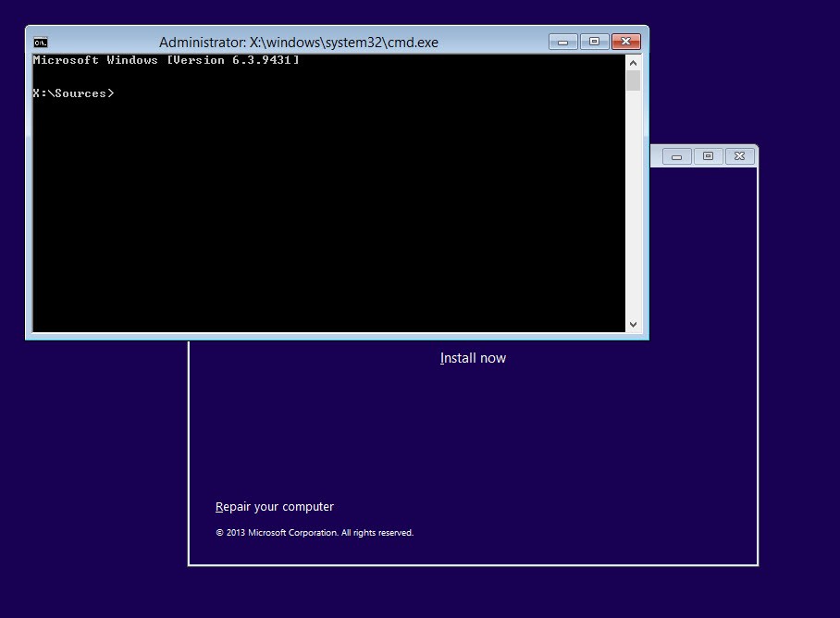Click the console scrollbar thumb
The image size is (840, 618).
tap(634, 81)
